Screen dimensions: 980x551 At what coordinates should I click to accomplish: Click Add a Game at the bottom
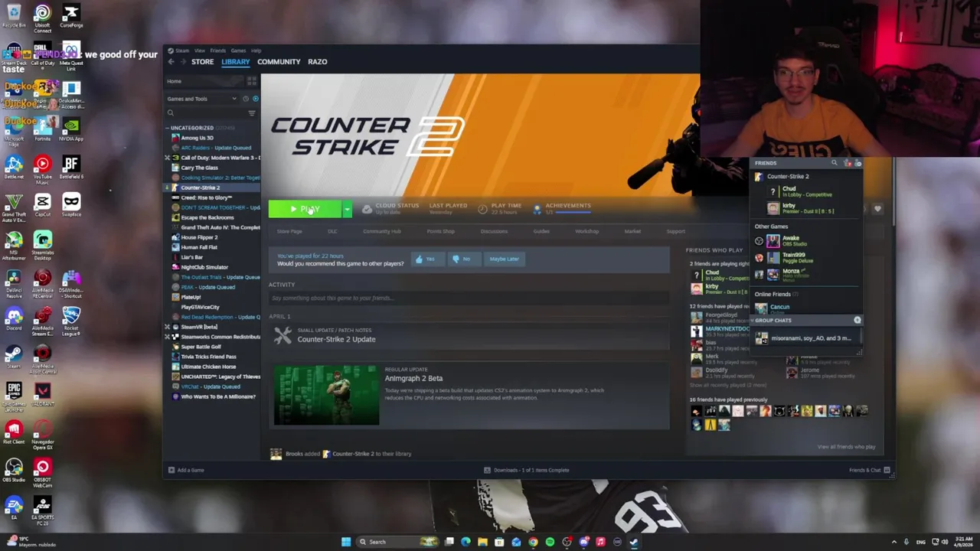[186, 470]
